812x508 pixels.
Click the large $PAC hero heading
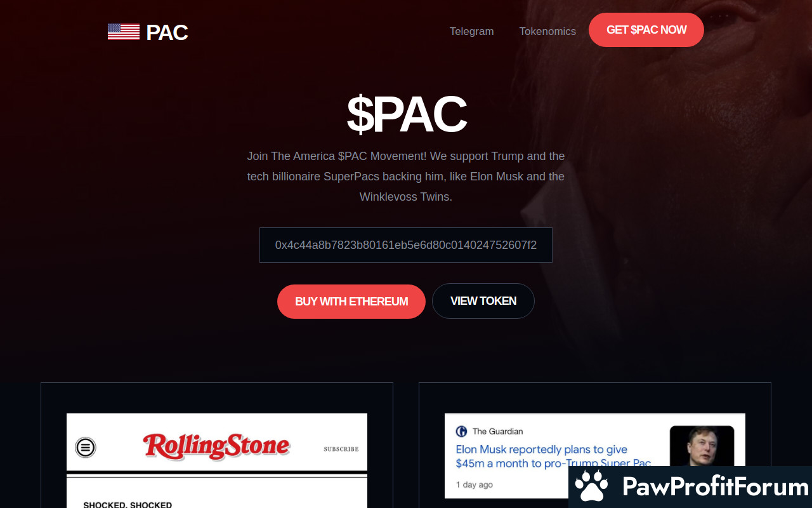point(407,114)
